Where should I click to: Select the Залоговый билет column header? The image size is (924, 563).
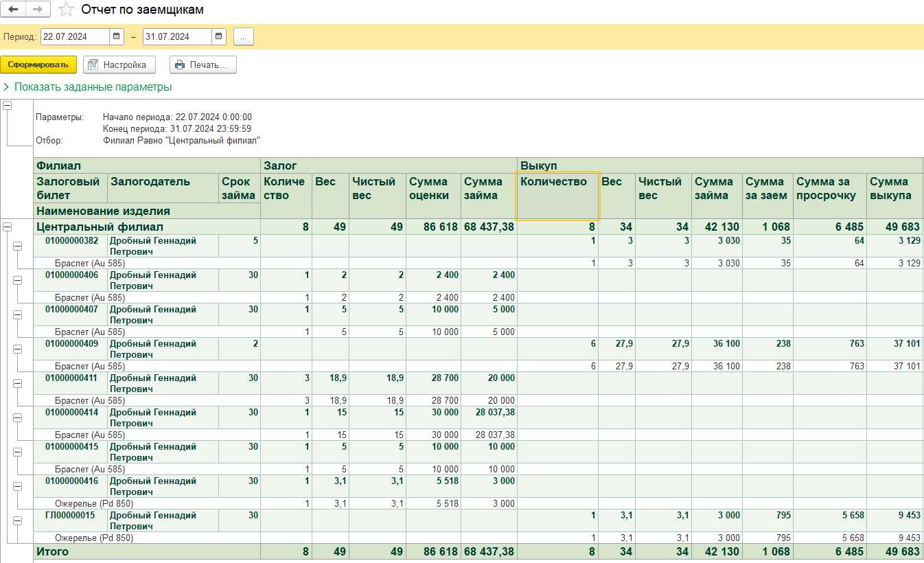coord(71,188)
